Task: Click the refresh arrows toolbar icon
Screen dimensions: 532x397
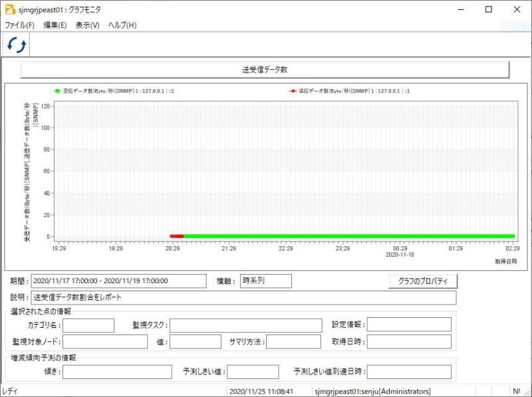Action: (x=17, y=45)
